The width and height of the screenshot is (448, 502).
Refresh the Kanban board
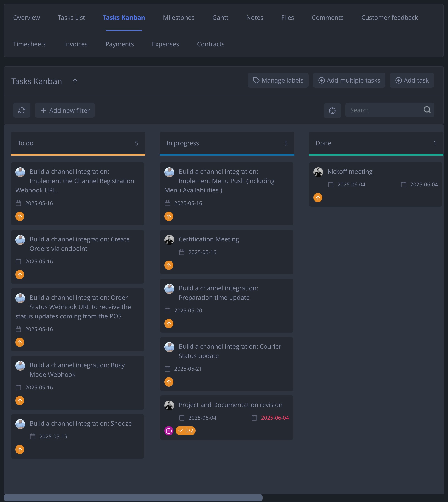pos(22,110)
